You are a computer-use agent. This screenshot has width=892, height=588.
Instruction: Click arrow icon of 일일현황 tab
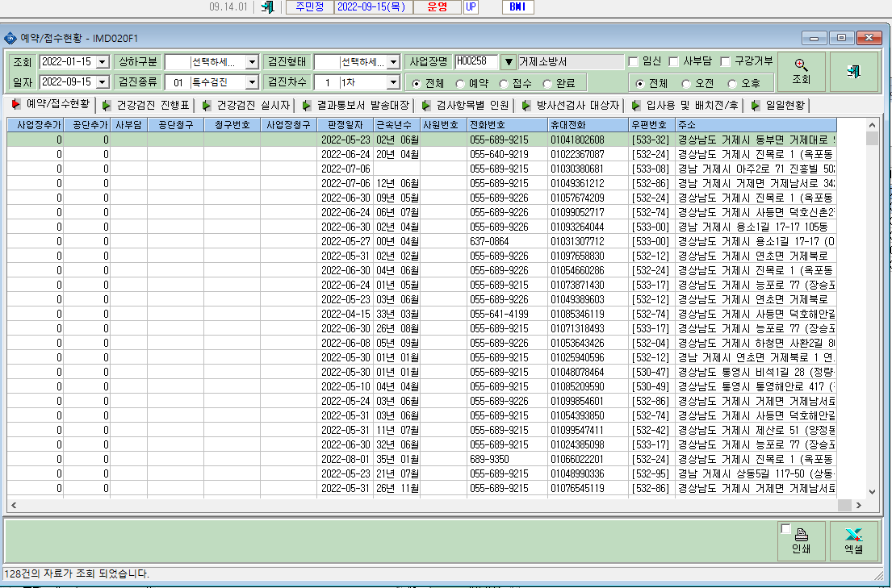pyautogui.click(x=756, y=105)
